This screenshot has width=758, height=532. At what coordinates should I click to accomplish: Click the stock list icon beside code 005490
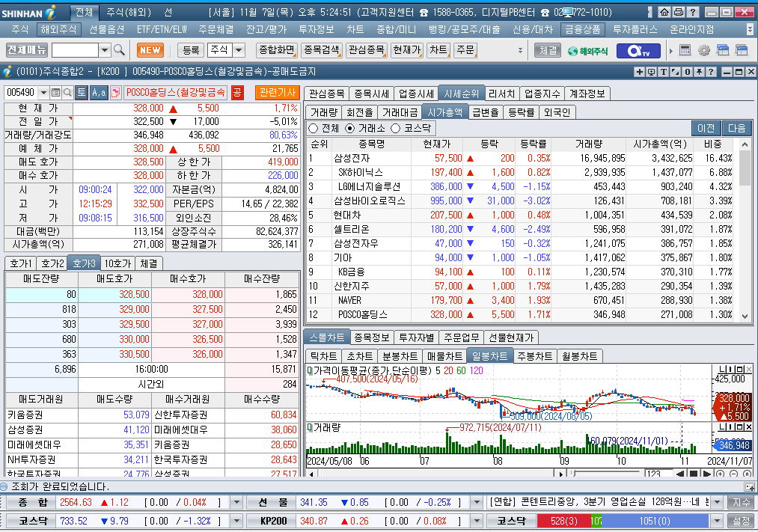[55, 92]
